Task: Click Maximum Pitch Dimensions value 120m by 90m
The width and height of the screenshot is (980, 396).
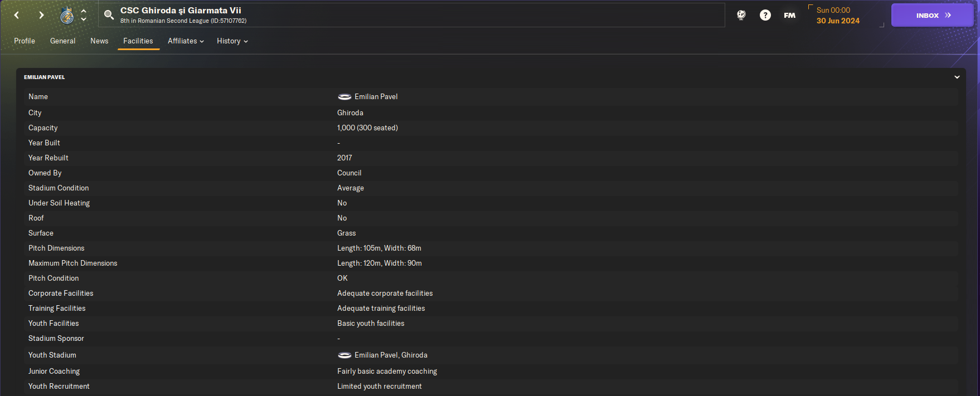Action: click(379, 263)
